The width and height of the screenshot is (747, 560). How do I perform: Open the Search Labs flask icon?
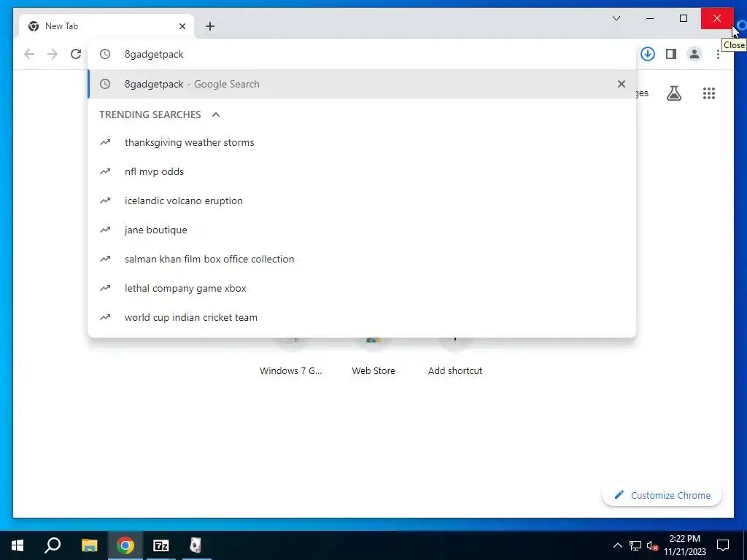(x=673, y=93)
